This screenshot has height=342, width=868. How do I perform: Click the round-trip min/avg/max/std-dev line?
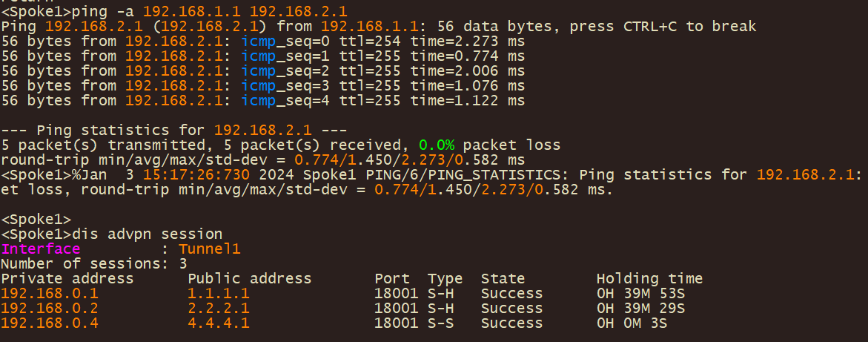click(263, 160)
